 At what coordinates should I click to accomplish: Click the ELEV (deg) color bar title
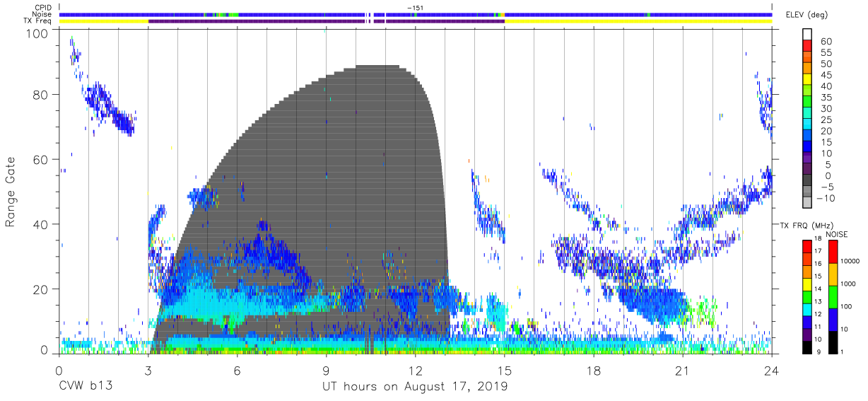807,14
